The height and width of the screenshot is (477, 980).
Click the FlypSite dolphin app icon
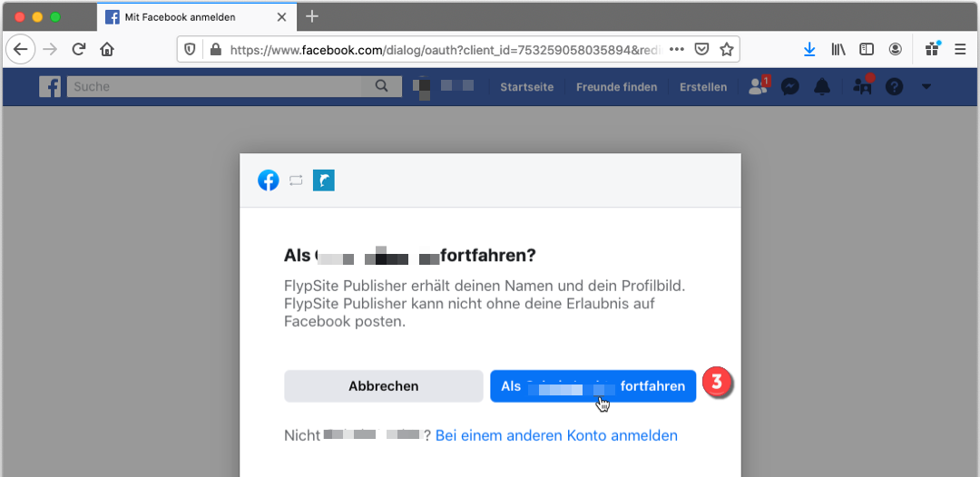324,181
